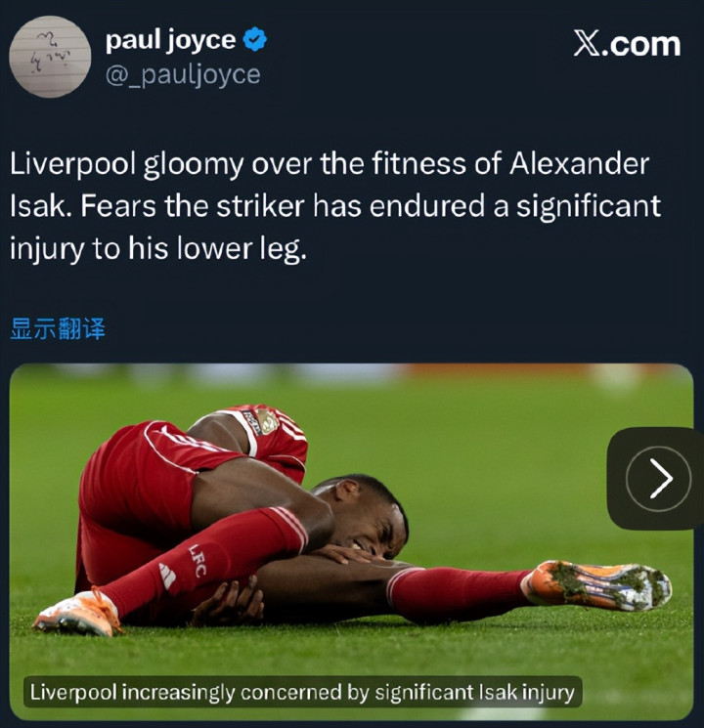Click the orange boot with grass on studs
The image size is (704, 728).
tap(597, 585)
